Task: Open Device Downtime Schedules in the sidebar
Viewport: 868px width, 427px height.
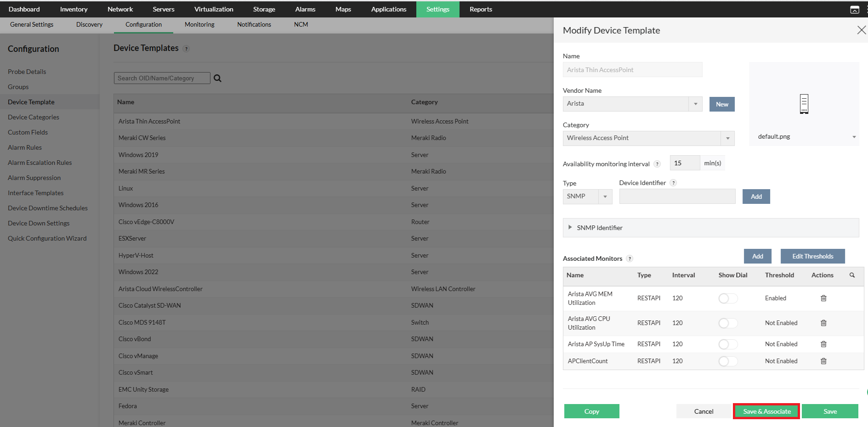Action: [47, 208]
